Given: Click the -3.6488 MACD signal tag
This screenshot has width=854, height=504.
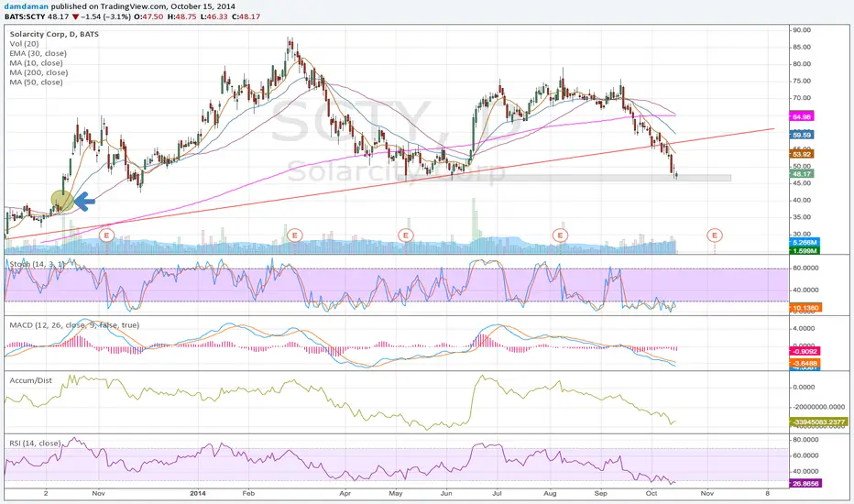Looking at the screenshot, I should tap(805, 364).
